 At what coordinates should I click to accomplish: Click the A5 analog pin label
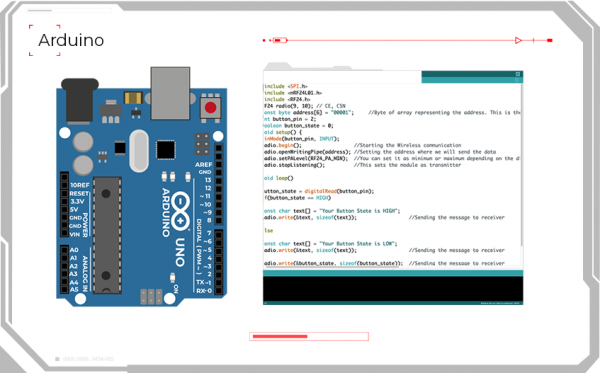(74, 290)
